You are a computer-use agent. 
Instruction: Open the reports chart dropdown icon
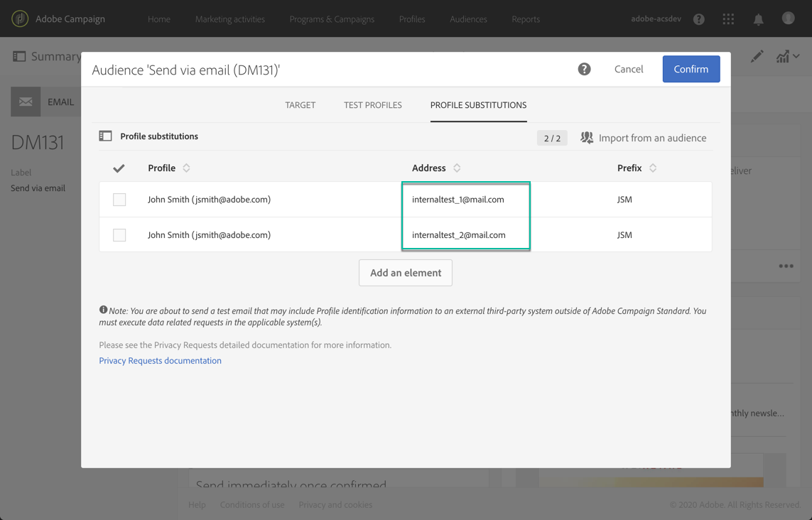point(787,56)
